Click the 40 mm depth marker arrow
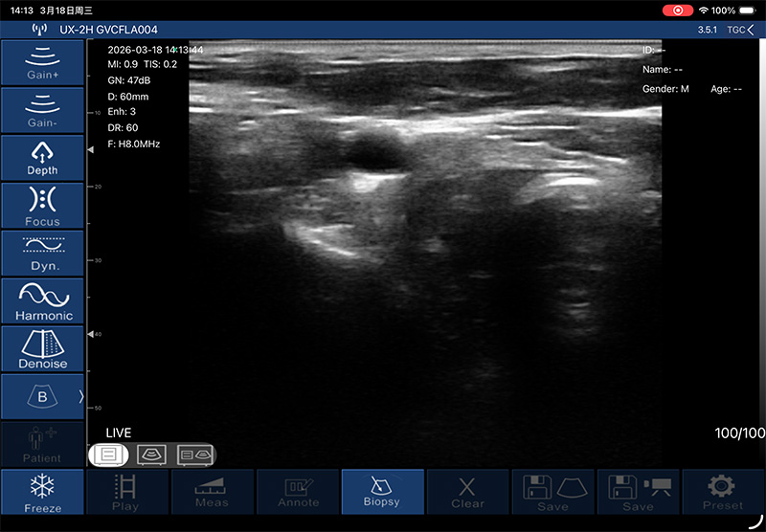766x532 pixels. pos(91,334)
